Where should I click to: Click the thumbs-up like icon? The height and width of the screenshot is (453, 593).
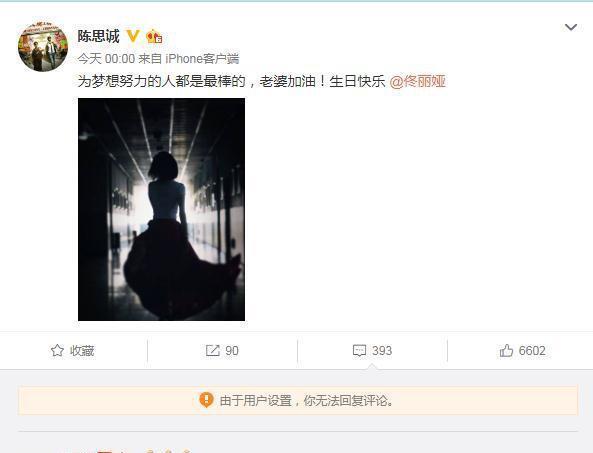(506, 351)
